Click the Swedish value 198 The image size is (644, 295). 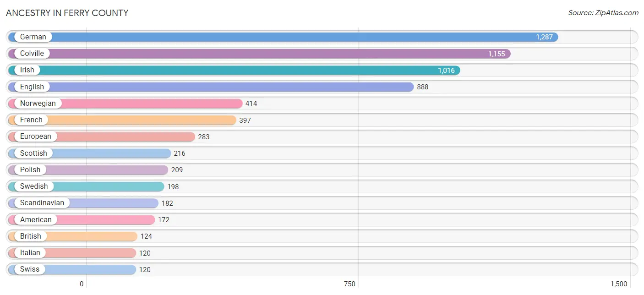[x=173, y=187]
